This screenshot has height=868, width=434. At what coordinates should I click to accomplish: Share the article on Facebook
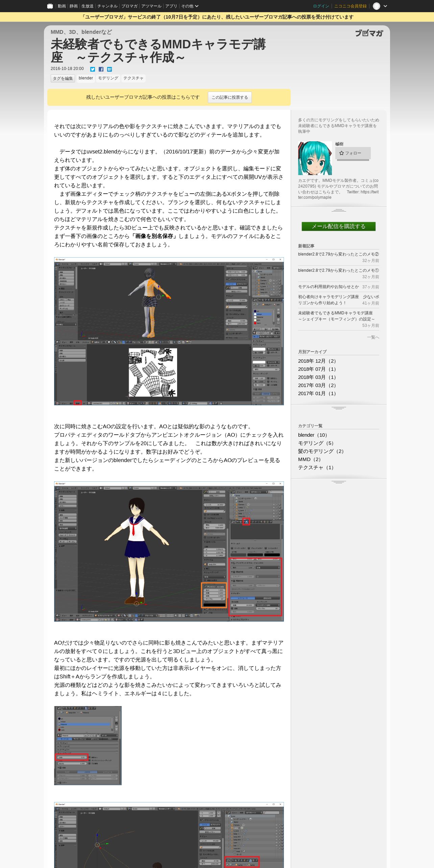[101, 69]
